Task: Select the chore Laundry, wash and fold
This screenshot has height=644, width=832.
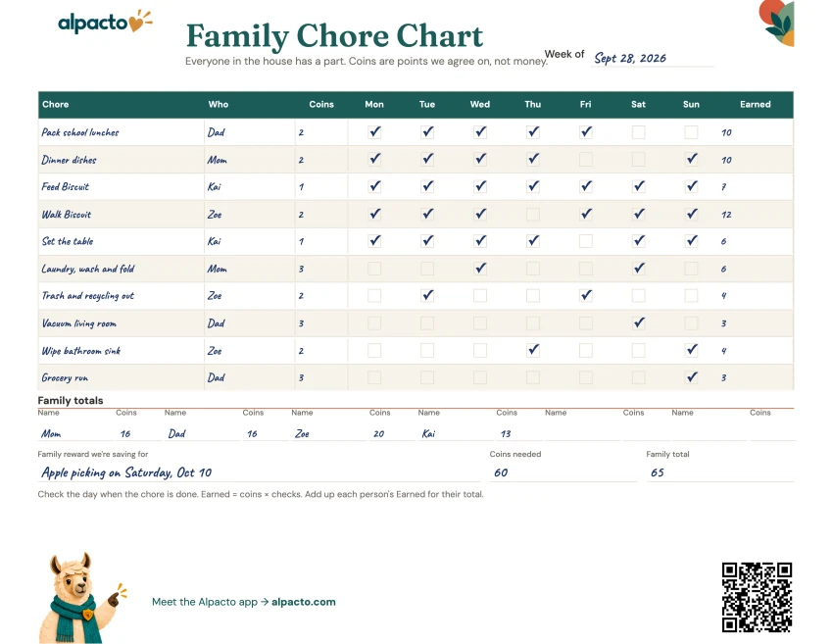Action: [88, 270]
